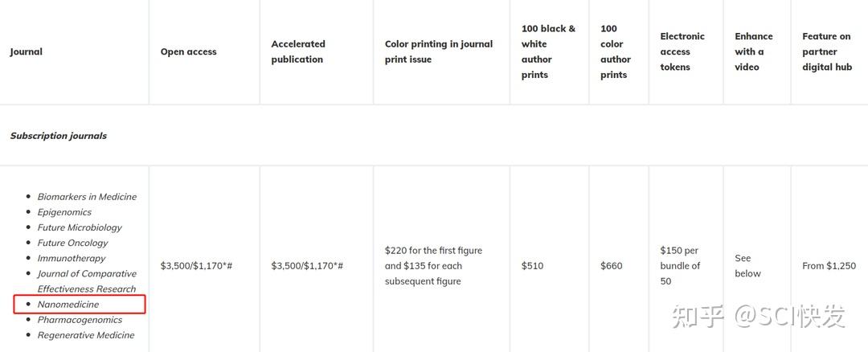Select the Electronic access tokens header

coord(682,51)
